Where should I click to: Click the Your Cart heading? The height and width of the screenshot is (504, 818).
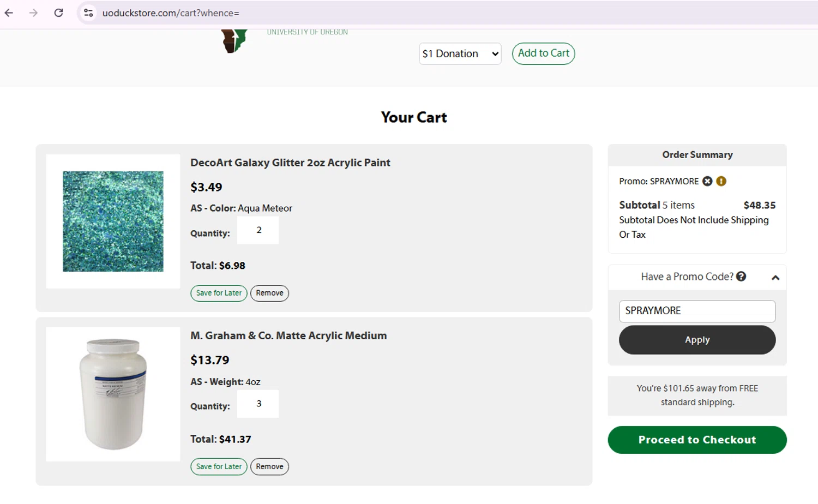[414, 117]
